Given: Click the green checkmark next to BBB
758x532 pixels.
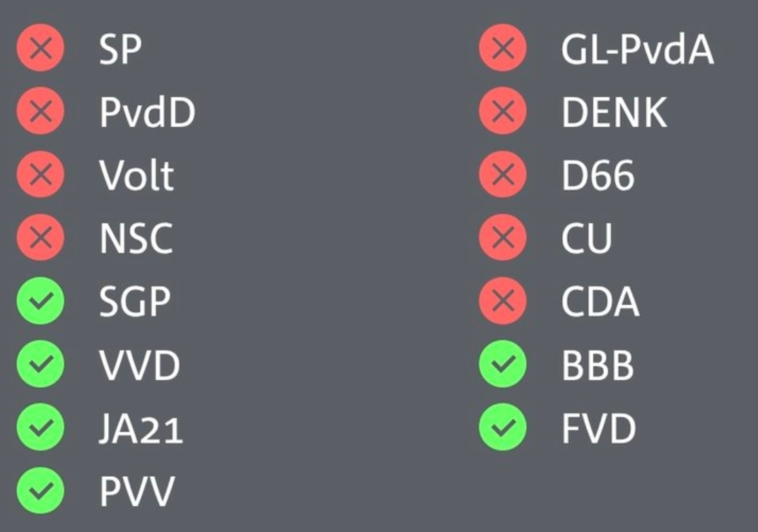Looking at the screenshot, I should (503, 364).
